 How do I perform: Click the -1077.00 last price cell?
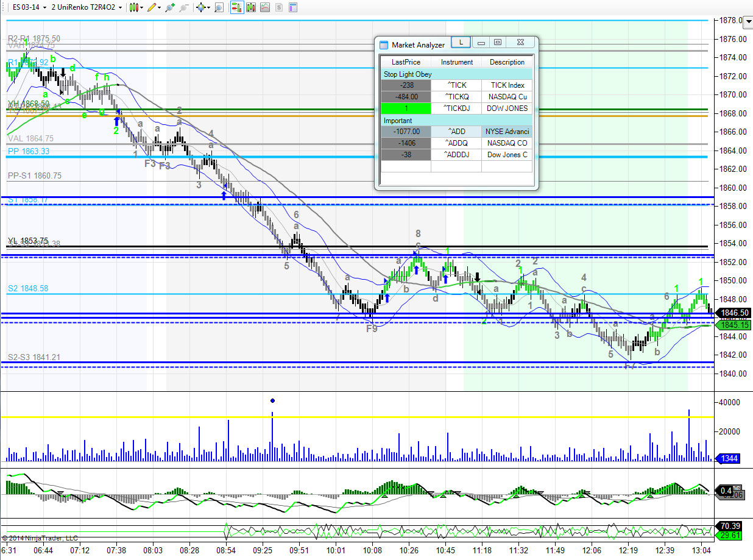click(406, 132)
